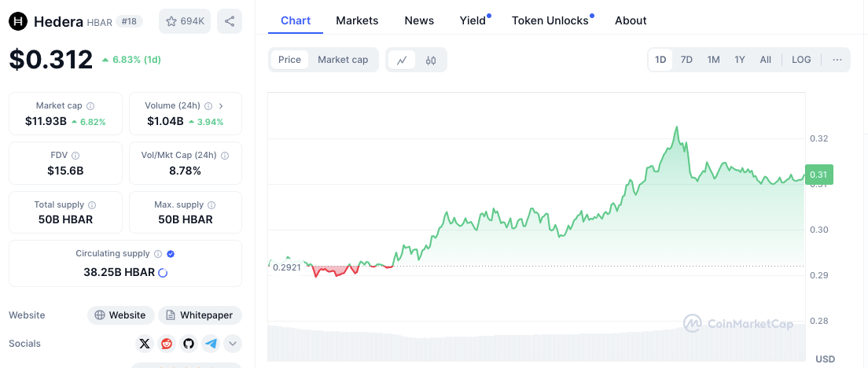Expand more socials with the chevron
868x368 pixels.
[233, 344]
